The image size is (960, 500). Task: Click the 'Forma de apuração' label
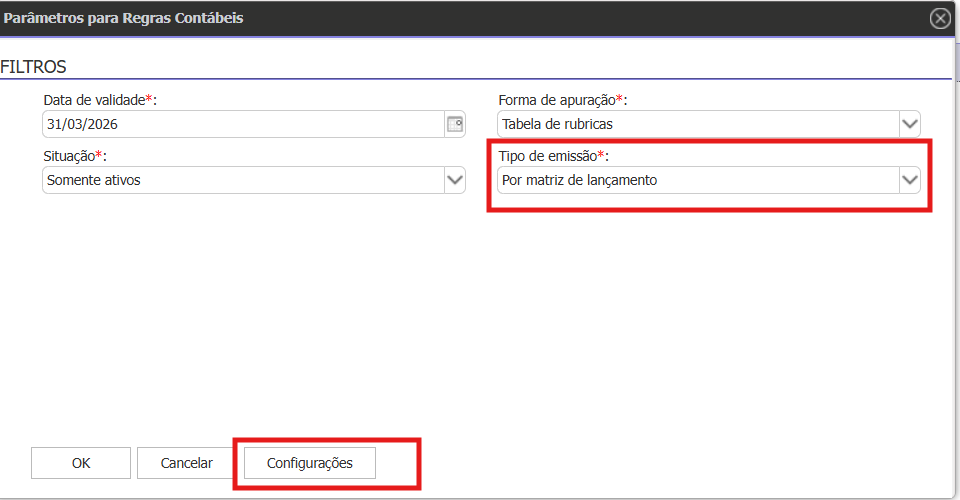[x=558, y=100]
